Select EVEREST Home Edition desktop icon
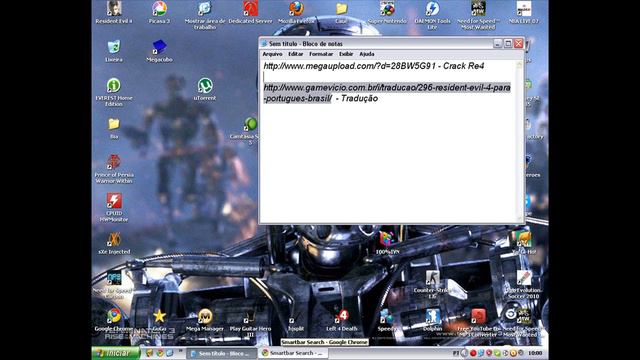This screenshot has height=360, width=640. click(114, 92)
